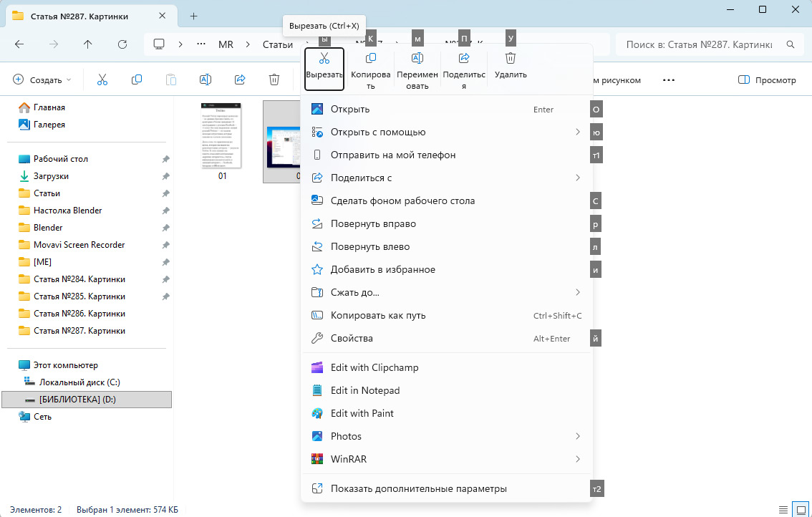Viewport: 812px width, 517px height.
Task: Click Share (Поделиться) icon in context menu top row
Action: (464, 59)
